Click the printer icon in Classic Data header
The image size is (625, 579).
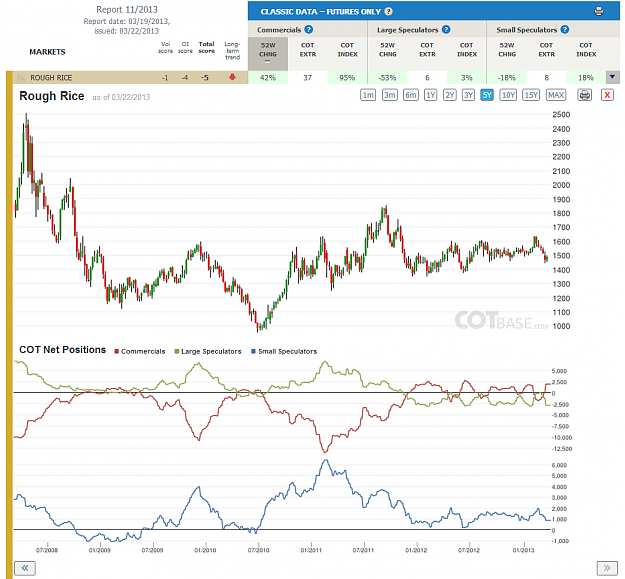coord(598,11)
